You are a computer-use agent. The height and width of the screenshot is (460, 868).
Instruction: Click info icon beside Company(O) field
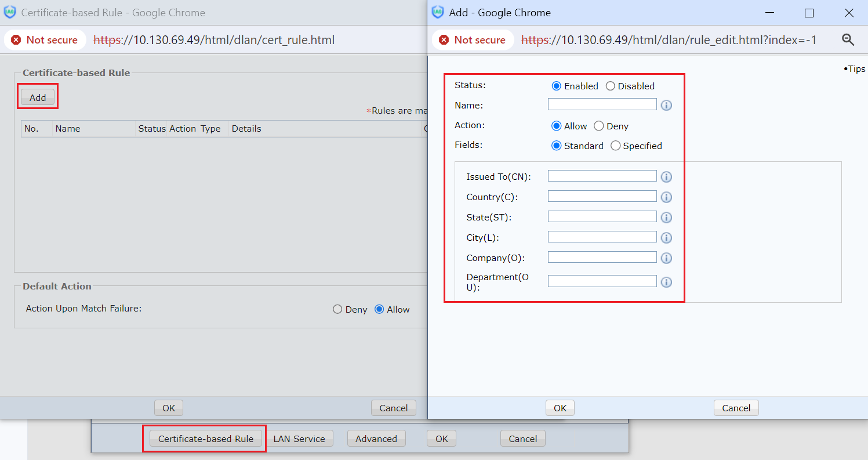[x=666, y=258]
